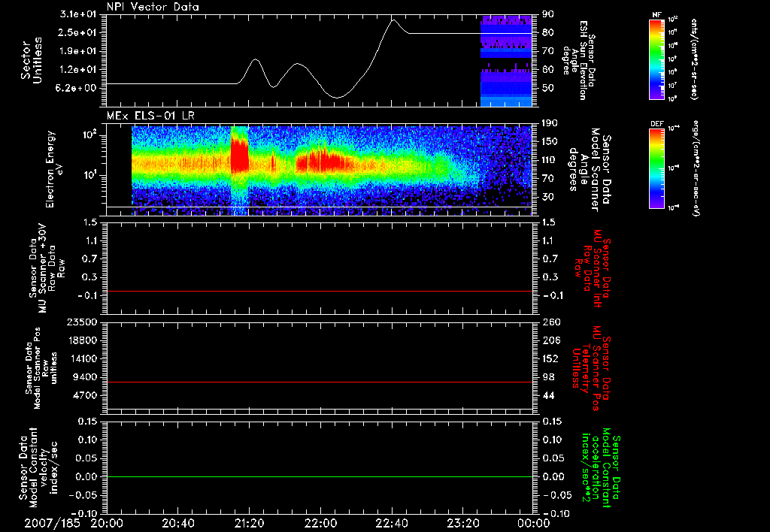This screenshot has height=532, width=770.
Task: Click the '4700' scanner position tick label
Action: point(84,395)
